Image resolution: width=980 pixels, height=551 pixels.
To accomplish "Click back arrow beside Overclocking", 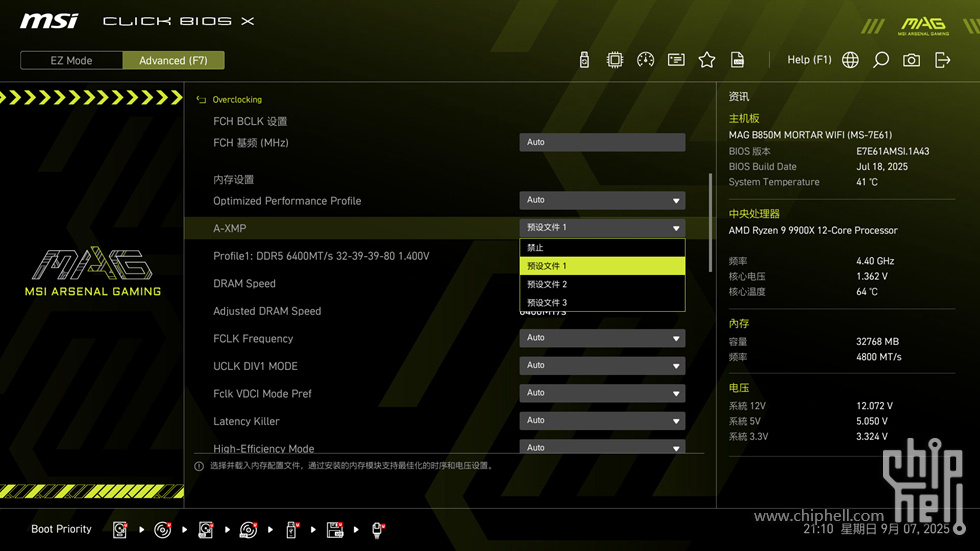I will click(x=201, y=99).
